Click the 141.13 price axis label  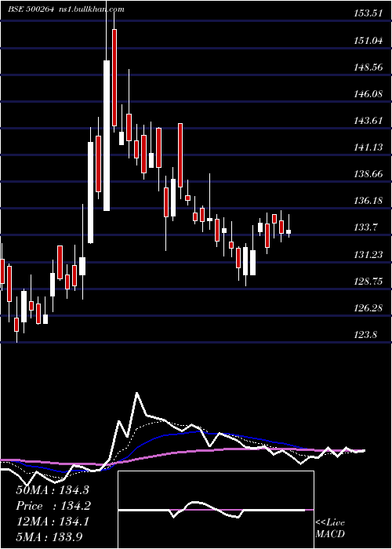pyautogui.click(x=369, y=147)
